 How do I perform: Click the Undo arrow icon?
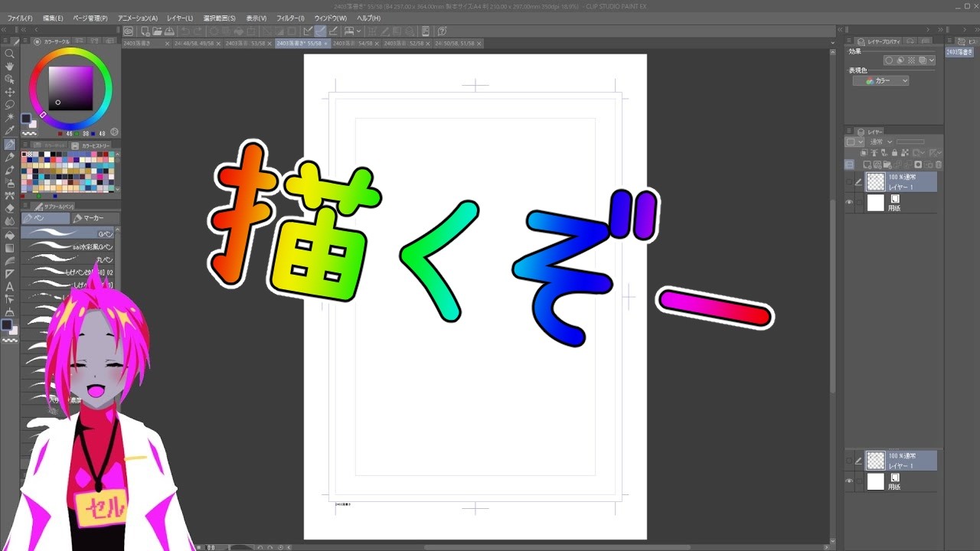pyautogui.click(x=185, y=31)
